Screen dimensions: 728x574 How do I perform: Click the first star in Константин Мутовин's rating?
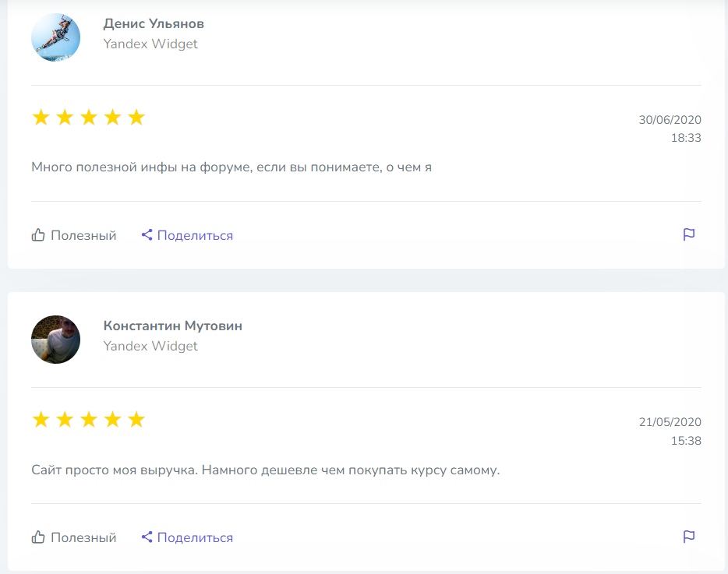click(x=41, y=420)
